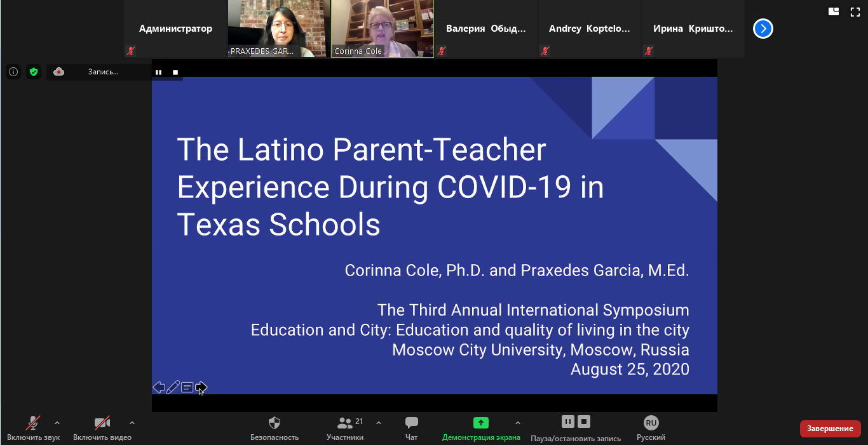Image resolution: width=868 pixels, height=445 pixels.
Task: Show next participants with blue arrow
Action: [x=763, y=29]
